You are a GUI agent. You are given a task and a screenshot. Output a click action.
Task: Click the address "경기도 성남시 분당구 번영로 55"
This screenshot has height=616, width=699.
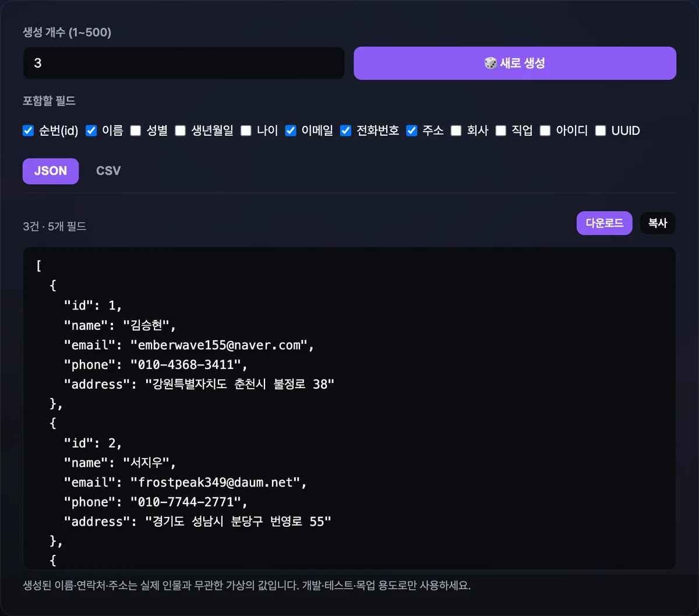coord(238,522)
